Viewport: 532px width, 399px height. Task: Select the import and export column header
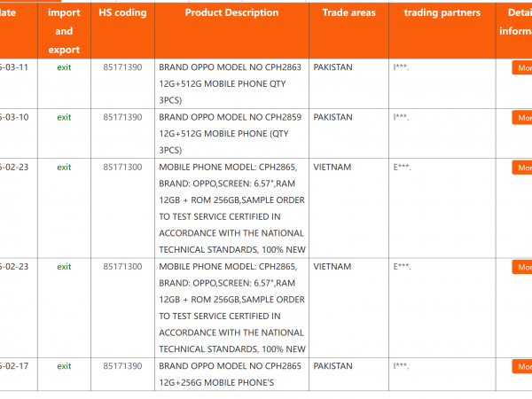(64, 31)
